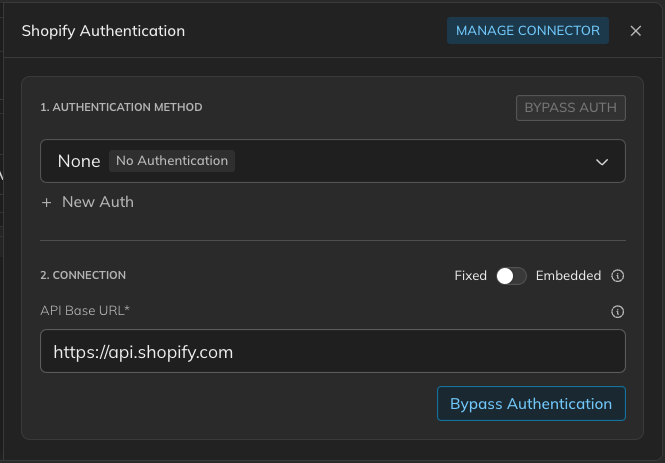Click the Connection section heading
This screenshot has height=463, width=665.
(83, 275)
